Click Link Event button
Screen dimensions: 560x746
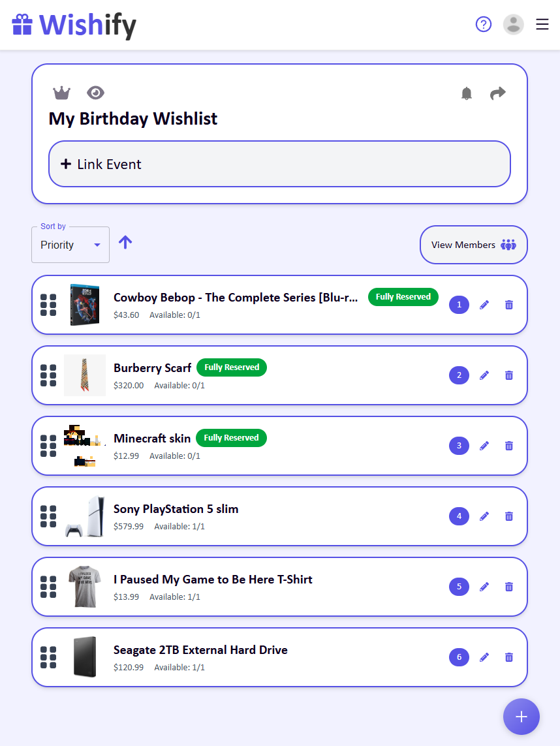coord(279,164)
